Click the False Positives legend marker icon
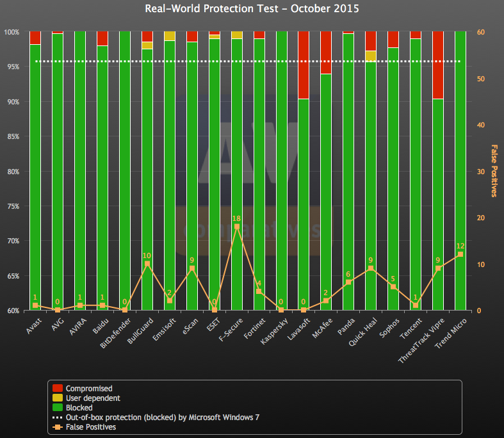 pos(58,426)
